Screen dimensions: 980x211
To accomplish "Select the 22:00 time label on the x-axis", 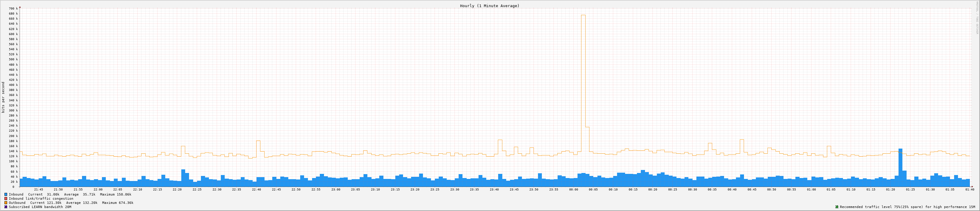I will tap(98, 189).
